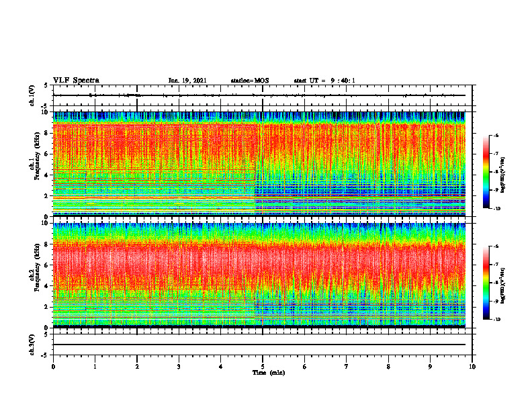Viewport: 532px width, 411px height.
Task: Click the "-8" label on ch.2 color bar
Action: tap(496, 283)
